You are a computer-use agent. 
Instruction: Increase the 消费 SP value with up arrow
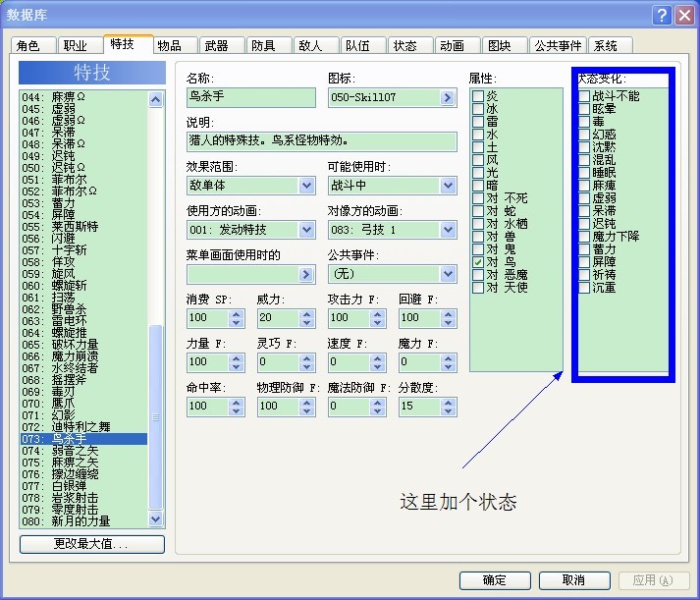(237, 314)
